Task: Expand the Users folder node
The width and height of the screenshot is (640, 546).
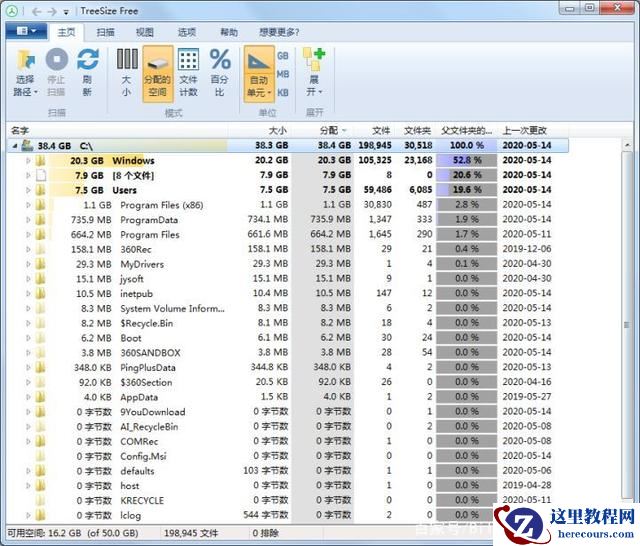Action: pos(28,190)
